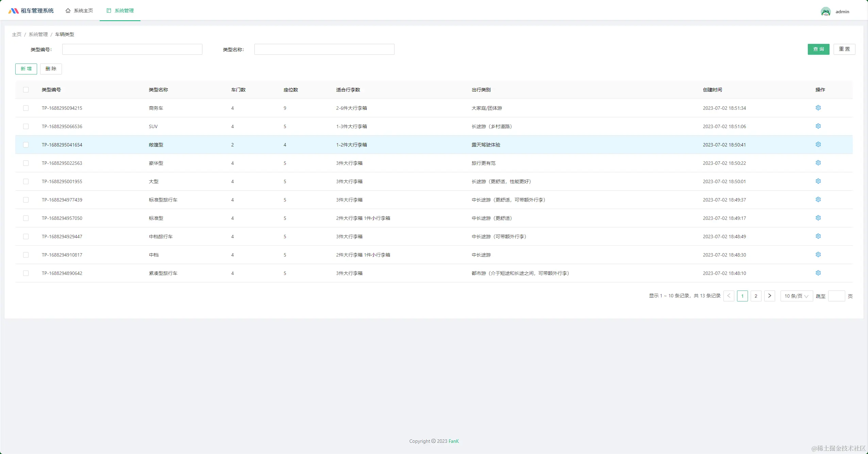Open the 系统管理 tab
868x454 pixels.
[x=120, y=11]
